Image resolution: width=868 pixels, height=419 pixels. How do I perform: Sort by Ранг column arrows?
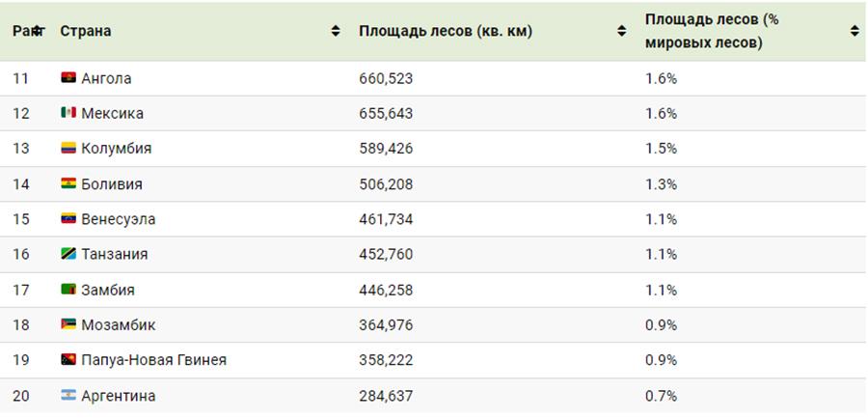(38, 31)
